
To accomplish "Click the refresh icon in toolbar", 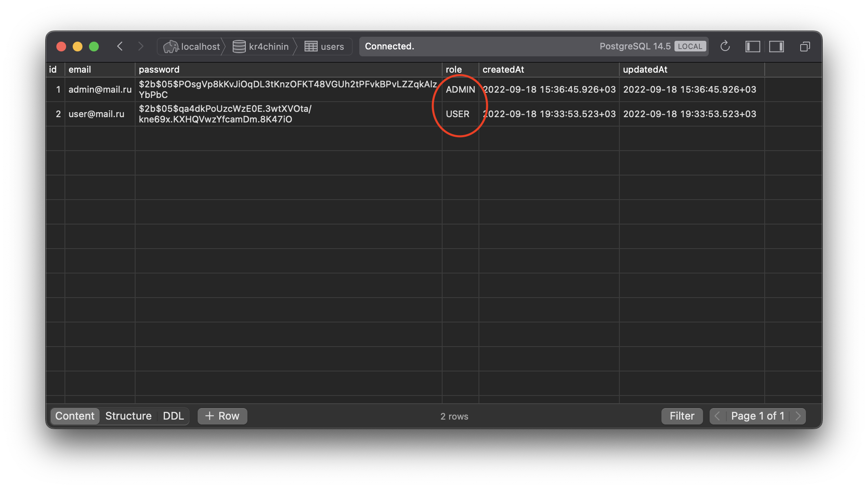I will coord(725,46).
